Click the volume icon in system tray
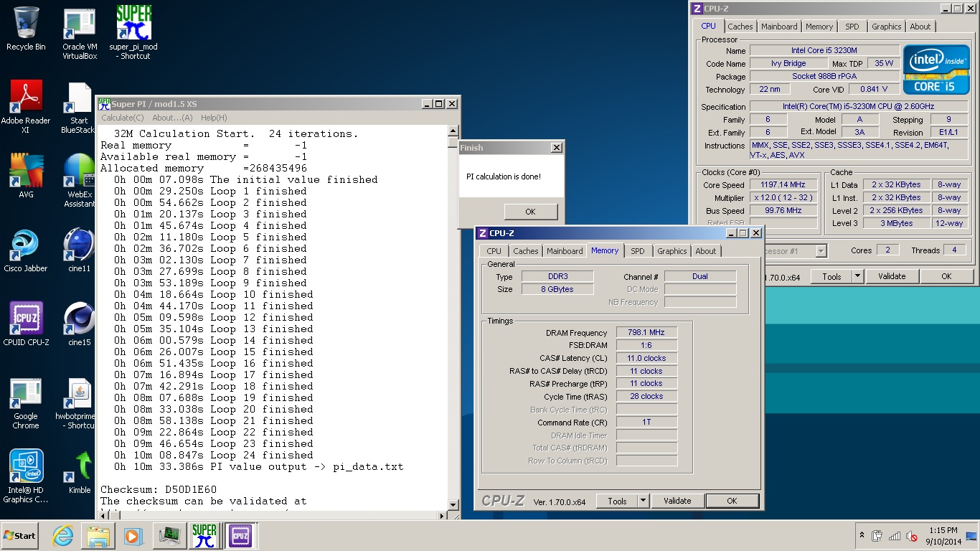The image size is (980, 551). click(x=912, y=536)
